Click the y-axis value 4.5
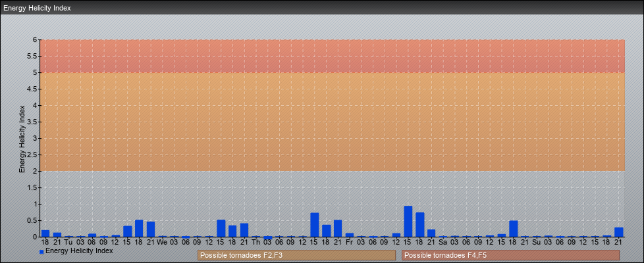Viewport: 644px width, 263px height. (32, 89)
